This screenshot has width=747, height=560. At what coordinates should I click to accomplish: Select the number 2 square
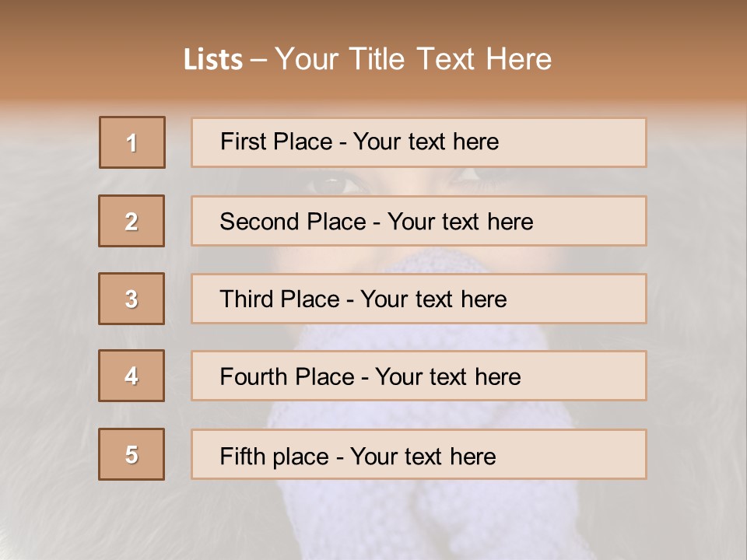[x=132, y=221]
